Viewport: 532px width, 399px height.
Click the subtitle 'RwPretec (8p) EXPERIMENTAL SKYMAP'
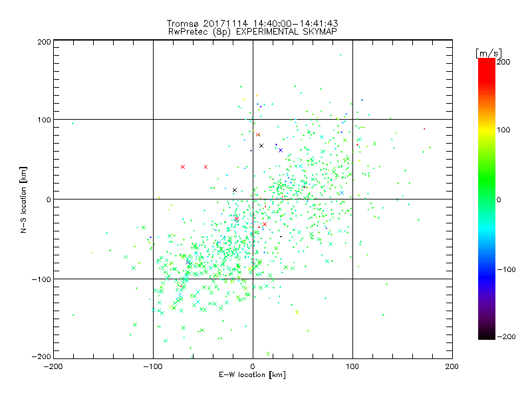click(x=252, y=31)
